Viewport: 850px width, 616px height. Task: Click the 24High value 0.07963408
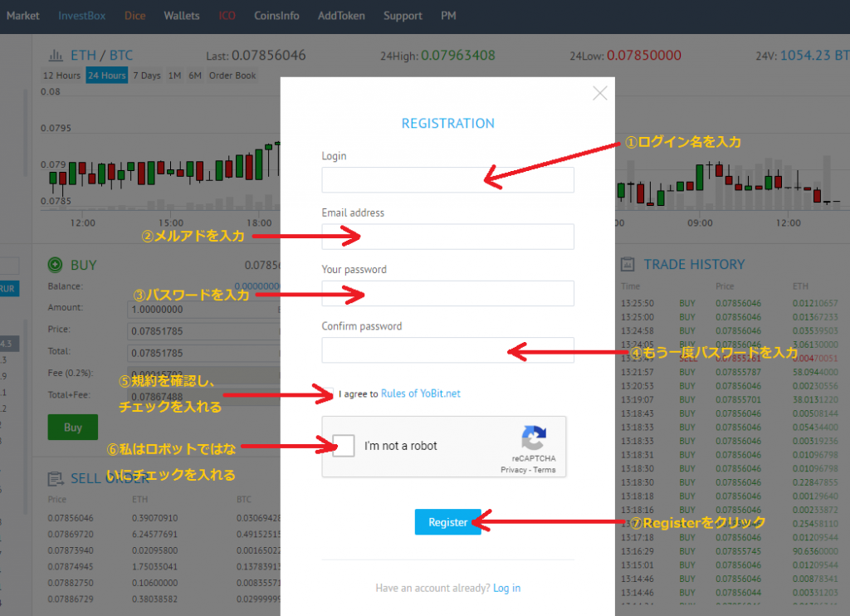pos(458,56)
